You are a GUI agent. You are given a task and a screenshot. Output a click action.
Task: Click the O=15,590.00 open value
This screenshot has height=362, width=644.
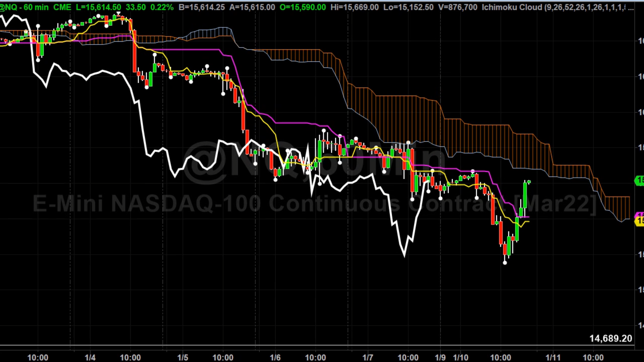pos(303,7)
